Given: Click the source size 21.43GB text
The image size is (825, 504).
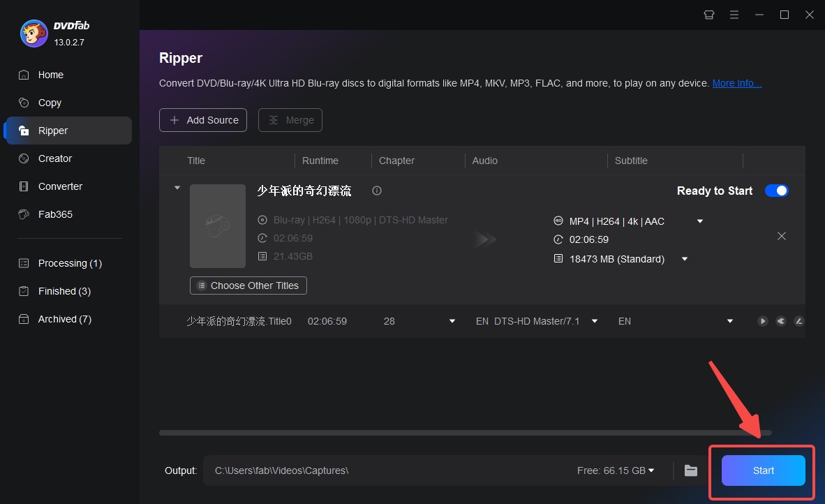Looking at the screenshot, I should click(x=293, y=256).
